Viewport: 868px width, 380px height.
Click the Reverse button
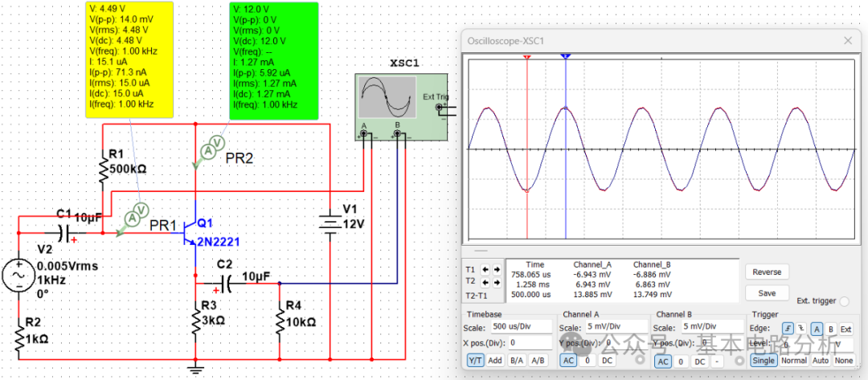767,272
